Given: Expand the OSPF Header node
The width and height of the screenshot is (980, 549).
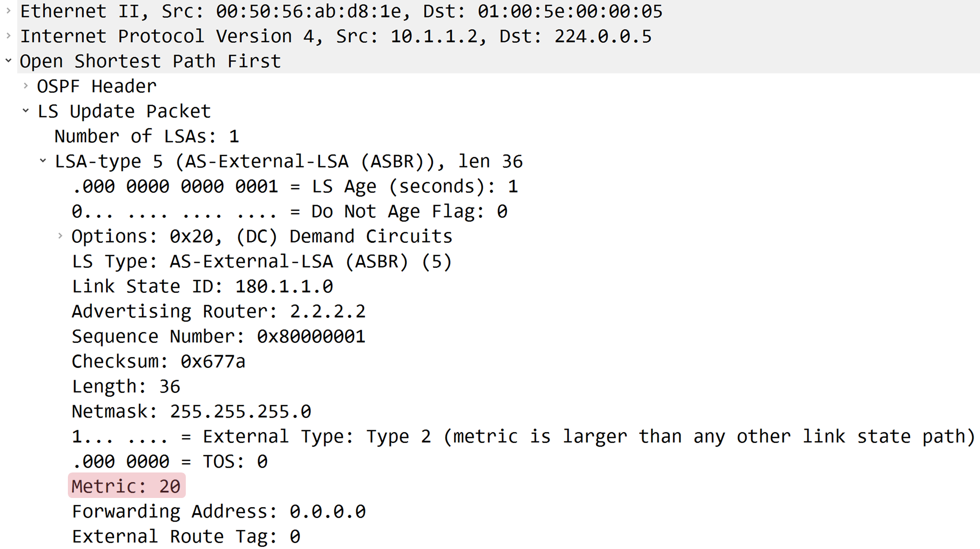Looking at the screenshot, I should click(x=26, y=86).
